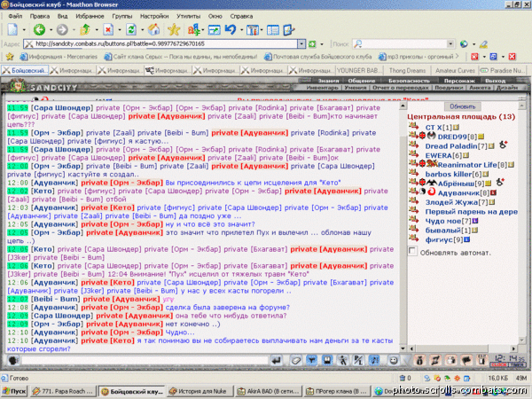Open the Утилиты menu
Screen dimensions: 532x399
pos(188,16)
